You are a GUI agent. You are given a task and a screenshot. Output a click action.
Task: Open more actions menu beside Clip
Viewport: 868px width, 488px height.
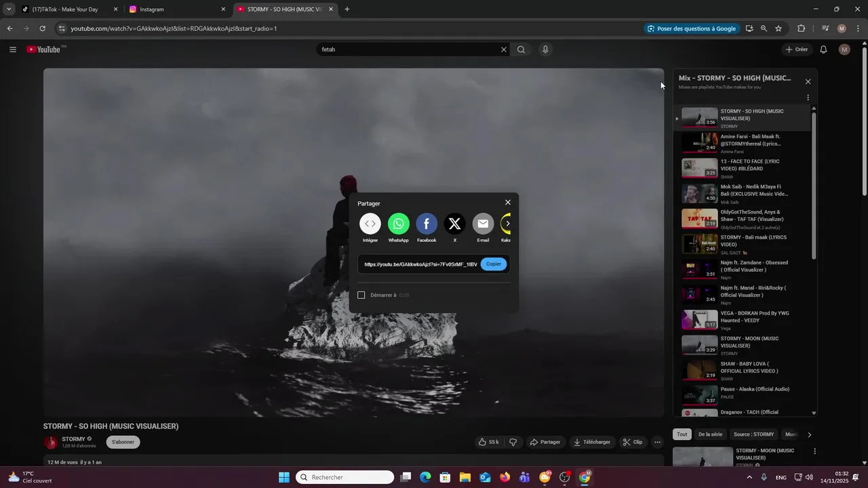(x=657, y=442)
